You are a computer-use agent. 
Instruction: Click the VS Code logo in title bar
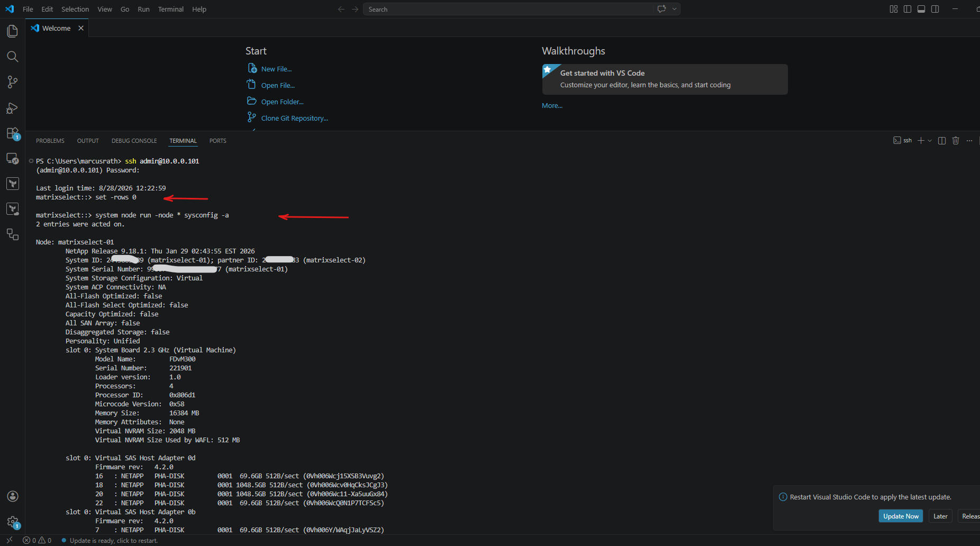[x=10, y=9]
